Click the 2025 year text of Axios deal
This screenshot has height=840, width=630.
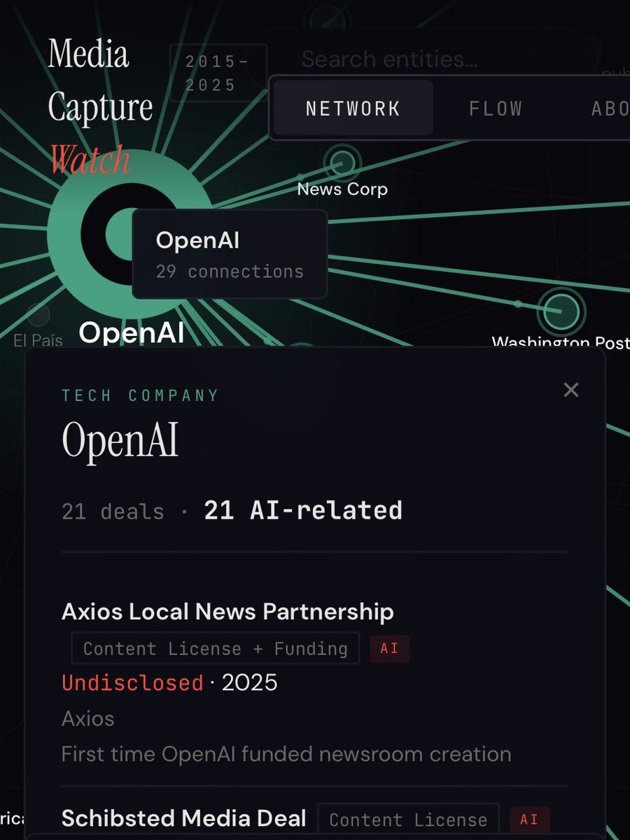pos(250,682)
